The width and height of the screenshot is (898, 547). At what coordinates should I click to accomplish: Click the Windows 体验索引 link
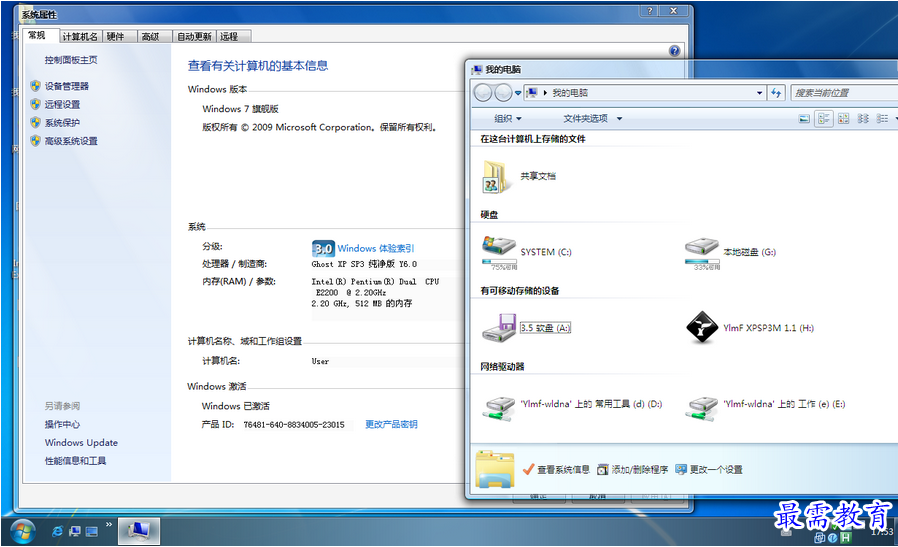(375, 248)
